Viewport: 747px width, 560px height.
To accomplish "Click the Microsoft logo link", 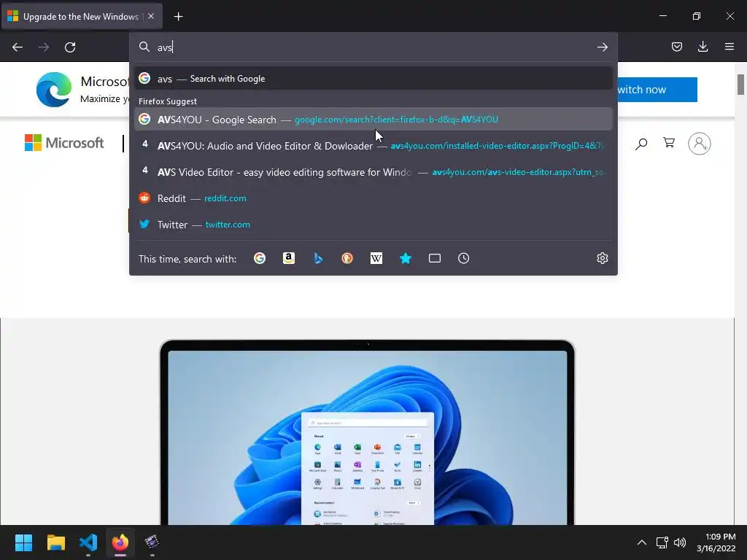I will click(x=64, y=143).
